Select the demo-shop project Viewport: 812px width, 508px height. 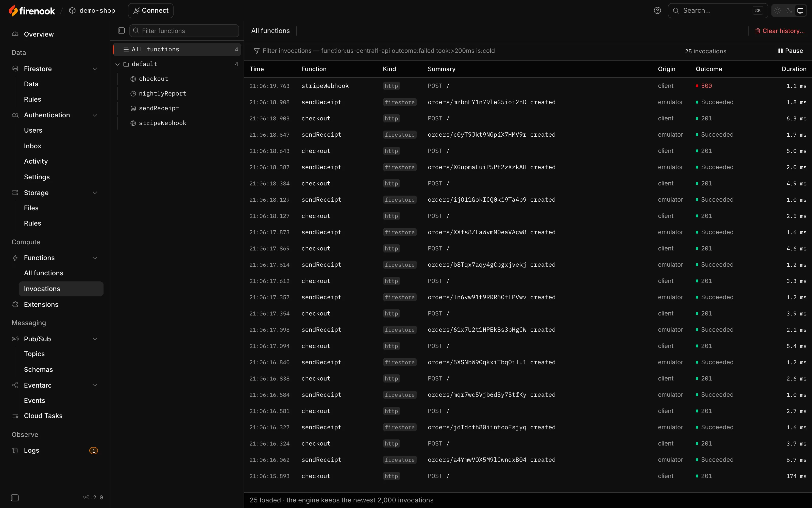(92, 11)
